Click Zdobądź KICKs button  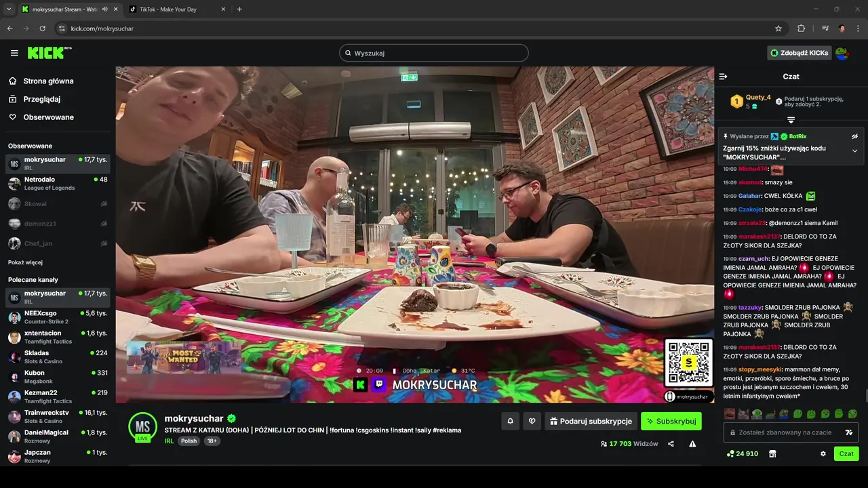pyautogui.click(x=799, y=53)
